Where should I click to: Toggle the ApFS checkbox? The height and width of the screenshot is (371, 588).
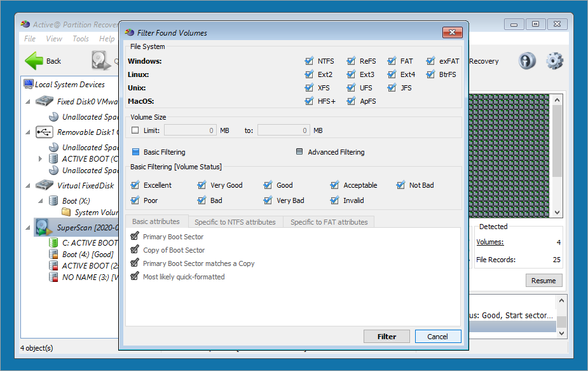[x=351, y=101]
